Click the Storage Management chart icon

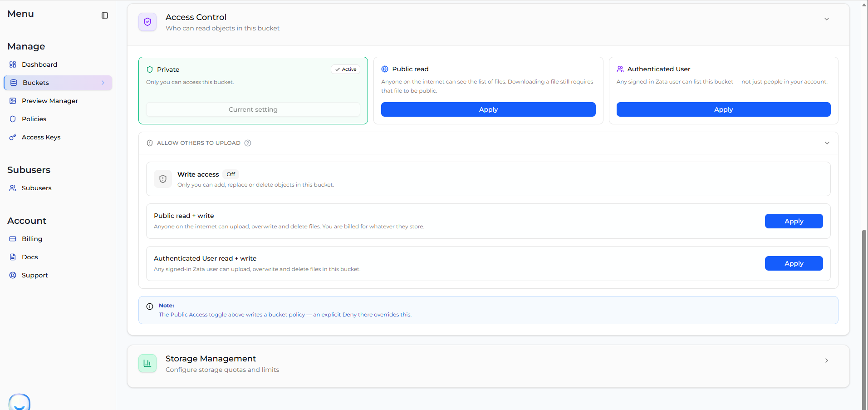pyautogui.click(x=147, y=363)
